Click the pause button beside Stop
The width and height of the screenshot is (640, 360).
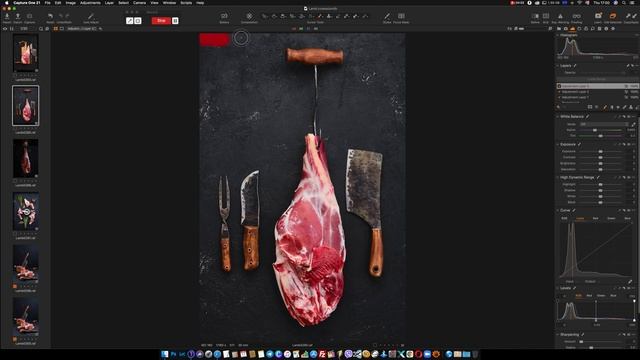point(175,21)
